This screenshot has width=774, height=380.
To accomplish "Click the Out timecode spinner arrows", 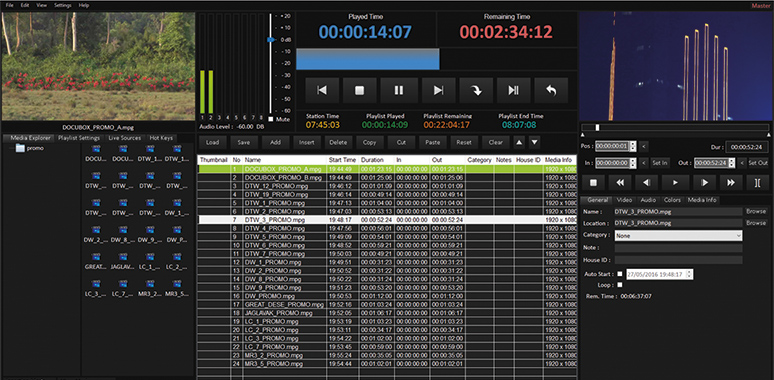I will point(732,163).
